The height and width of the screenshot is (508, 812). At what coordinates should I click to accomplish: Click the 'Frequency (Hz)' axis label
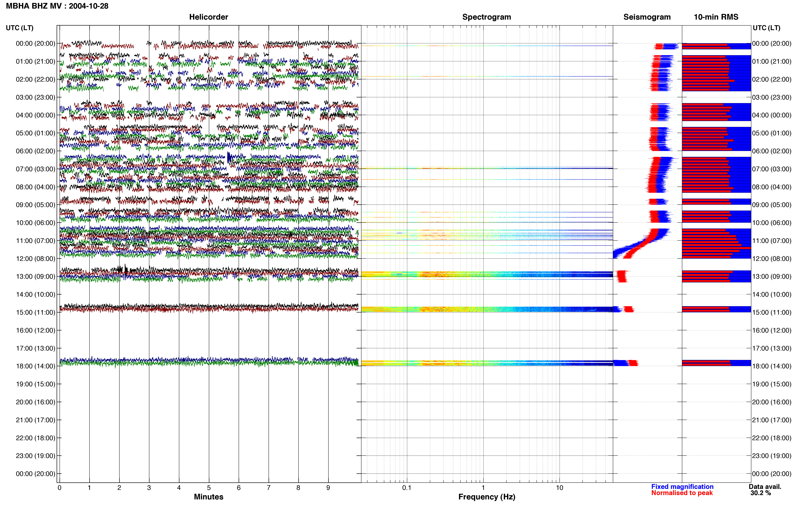(487, 497)
